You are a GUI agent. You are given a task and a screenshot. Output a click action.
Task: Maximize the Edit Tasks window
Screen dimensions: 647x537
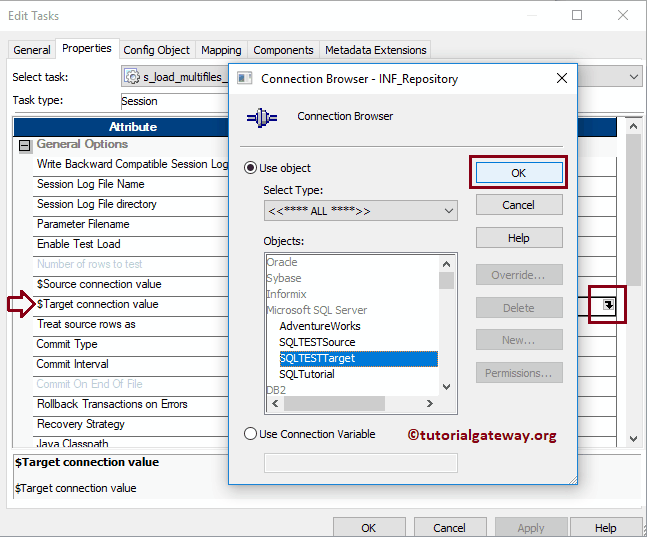tap(577, 15)
